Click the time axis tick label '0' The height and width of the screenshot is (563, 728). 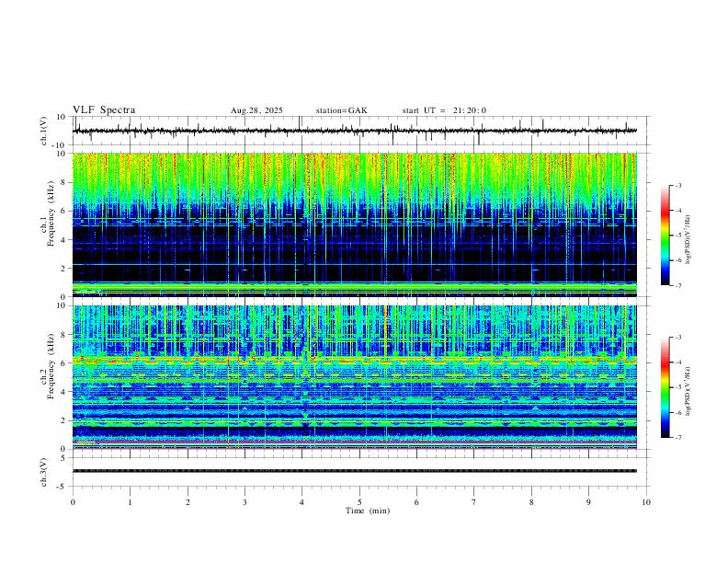[x=73, y=502]
